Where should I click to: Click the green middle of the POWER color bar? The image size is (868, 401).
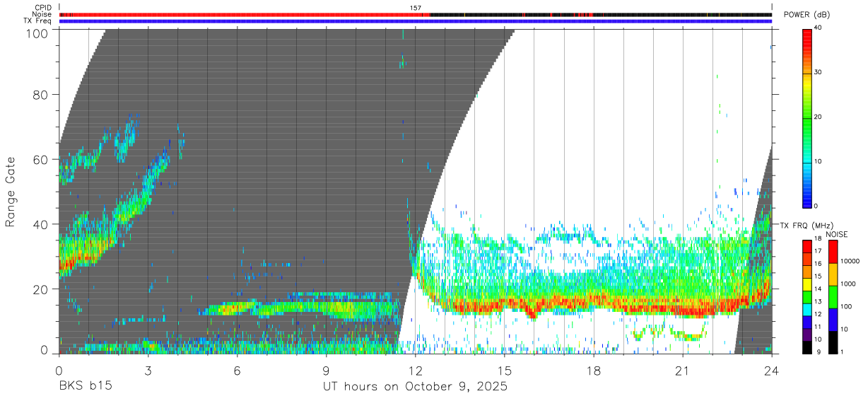[807, 117]
